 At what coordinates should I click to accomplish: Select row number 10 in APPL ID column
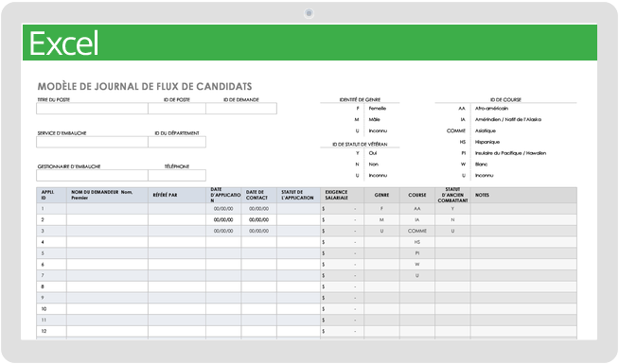[x=51, y=309]
